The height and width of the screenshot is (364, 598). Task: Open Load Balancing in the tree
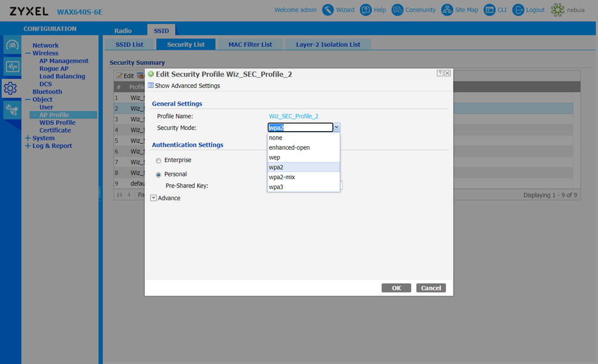click(x=62, y=76)
